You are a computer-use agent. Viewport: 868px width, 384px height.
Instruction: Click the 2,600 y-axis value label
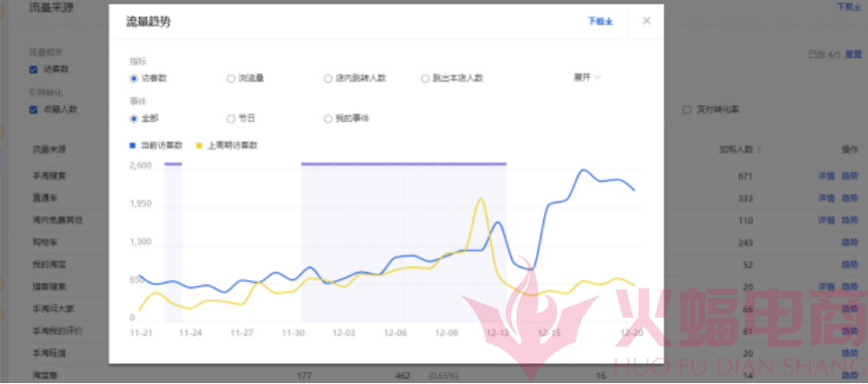pos(140,166)
